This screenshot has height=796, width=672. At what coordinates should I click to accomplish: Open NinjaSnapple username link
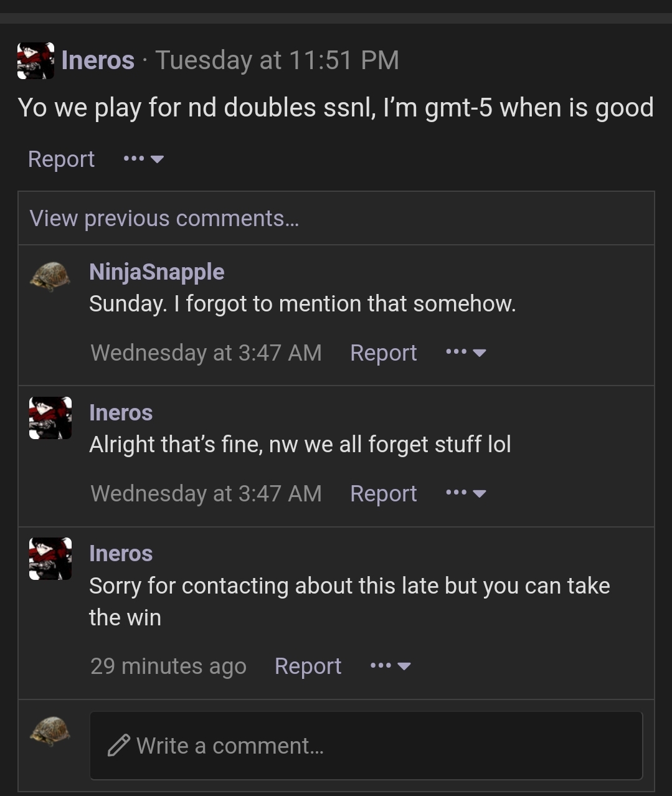tap(157, 272)
